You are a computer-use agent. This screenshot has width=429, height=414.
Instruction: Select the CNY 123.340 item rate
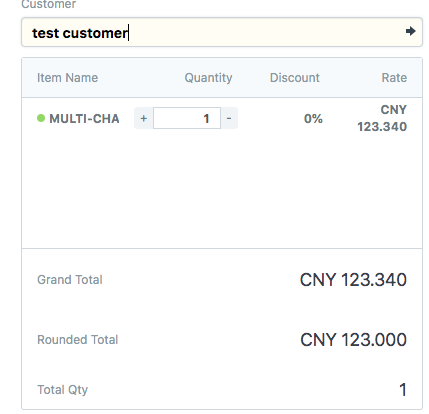coord(382,118)
